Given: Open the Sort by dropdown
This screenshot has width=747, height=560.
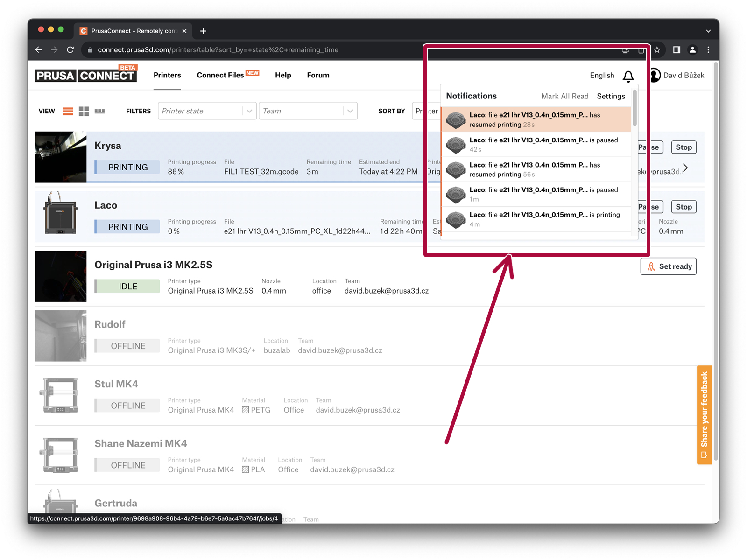Looking at the screenshot, I should pyautogui.click(x=426, y=111).
